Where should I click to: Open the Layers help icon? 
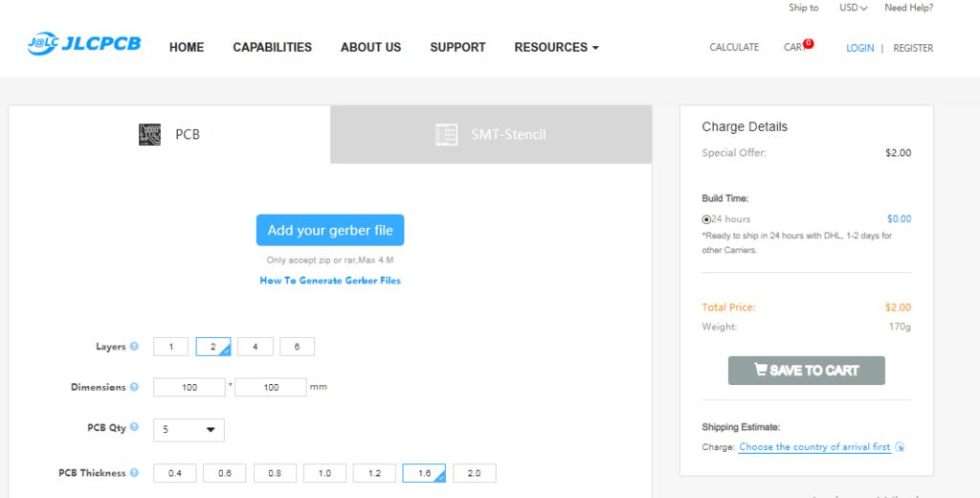134,346
